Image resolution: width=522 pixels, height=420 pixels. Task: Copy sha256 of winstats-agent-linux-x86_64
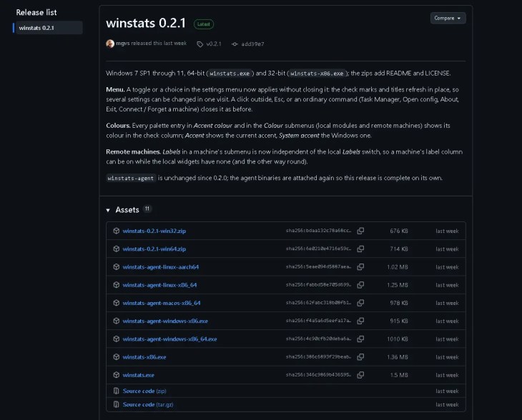[x=360, y=285]
